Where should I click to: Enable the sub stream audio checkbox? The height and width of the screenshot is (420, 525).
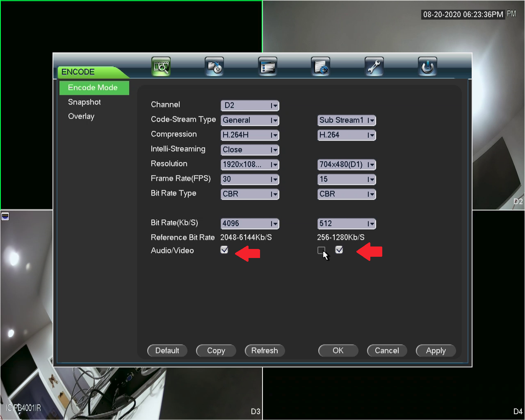click(321, 250)
